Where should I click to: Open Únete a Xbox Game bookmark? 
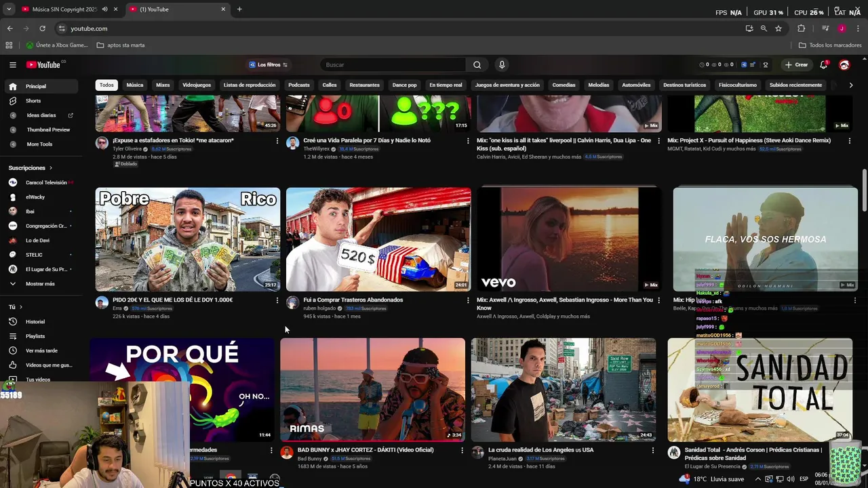pos(57,45)
